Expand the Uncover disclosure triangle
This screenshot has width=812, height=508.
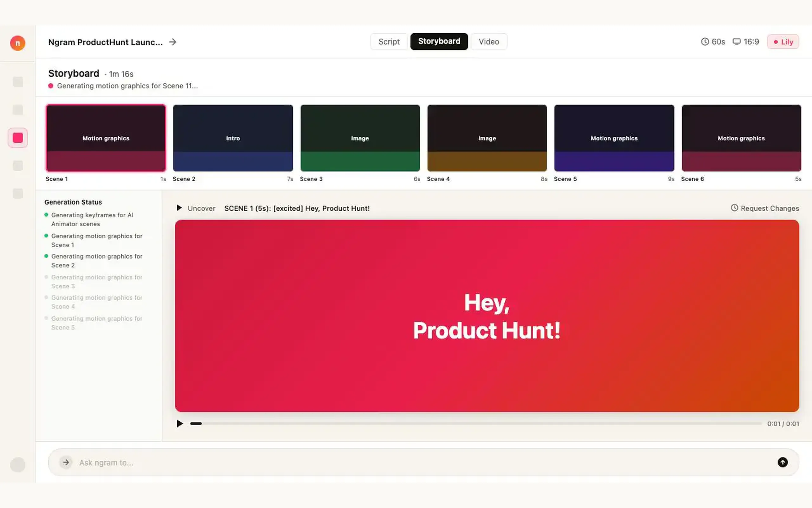pyautogui.click(x=179, y=208)
